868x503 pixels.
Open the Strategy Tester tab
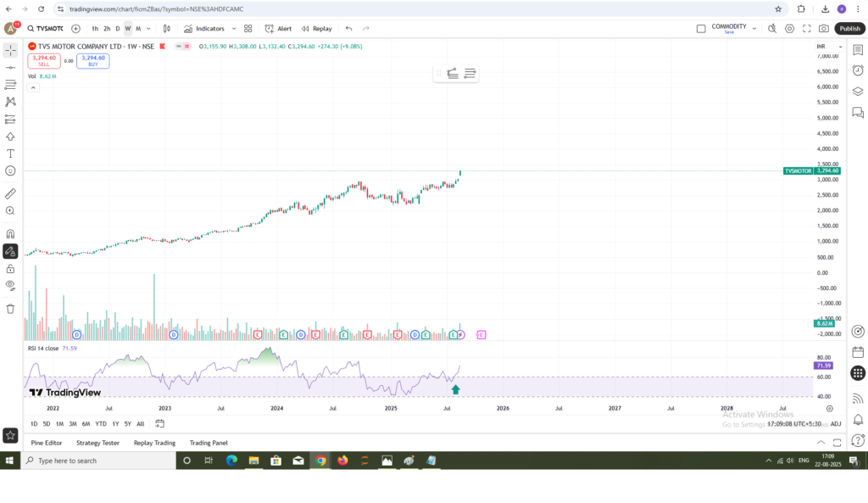98,443
